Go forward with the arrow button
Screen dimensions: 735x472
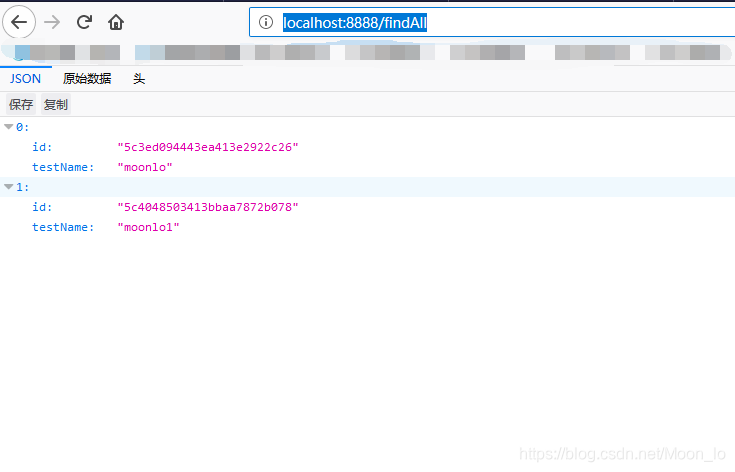pos(52,22)
